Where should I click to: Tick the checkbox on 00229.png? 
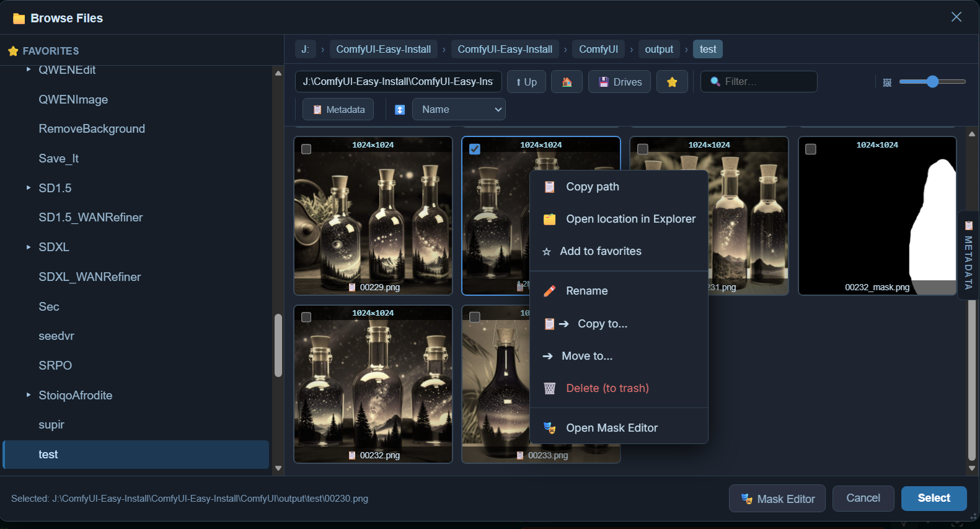306,149
